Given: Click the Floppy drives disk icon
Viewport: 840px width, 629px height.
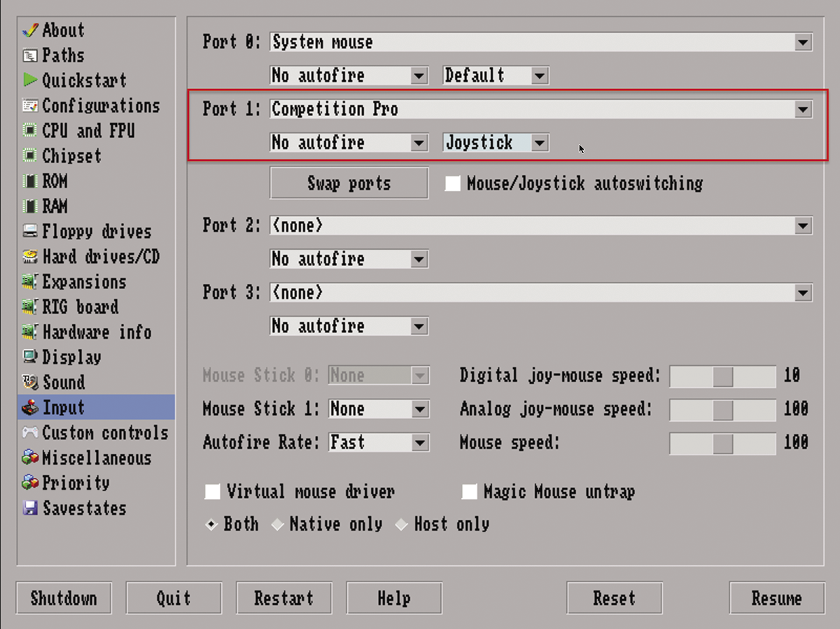Looking at the screenshot, I should pyautogui.click(x=30, y=232).
